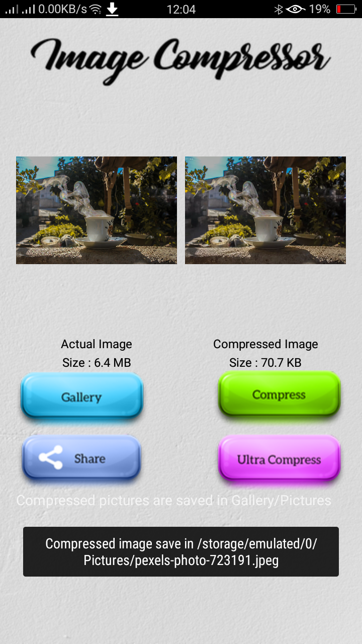Click the green Compress button
Image resolution: width=362 pixels, height=644 pixels.
[279, 394]
